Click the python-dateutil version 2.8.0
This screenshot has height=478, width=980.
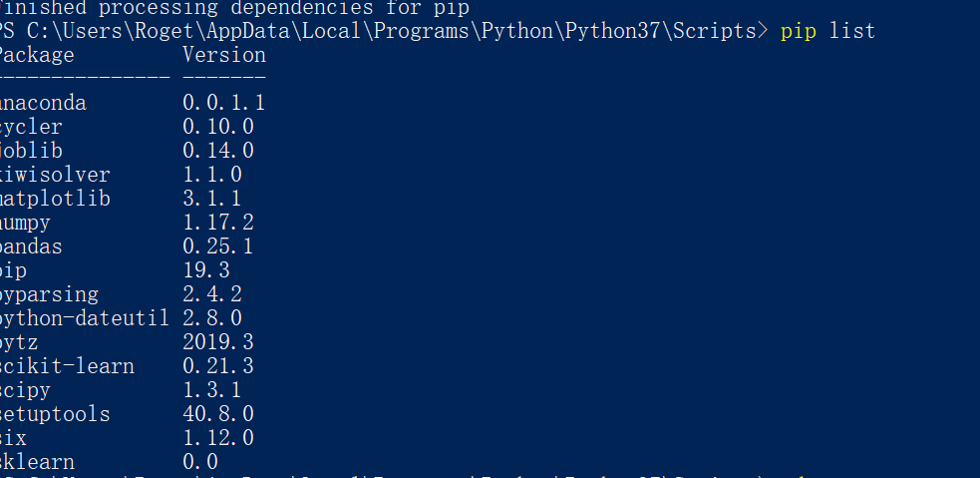point(212,318)
